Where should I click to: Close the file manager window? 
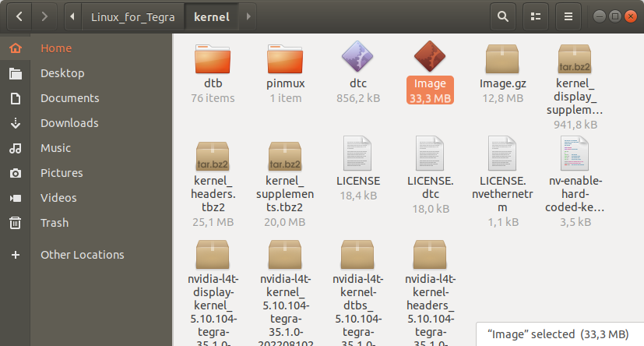click(631, 16)
